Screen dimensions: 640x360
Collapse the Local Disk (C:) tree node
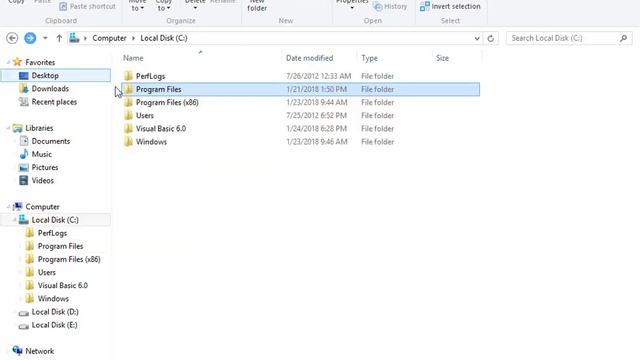[x=14, y=220]
